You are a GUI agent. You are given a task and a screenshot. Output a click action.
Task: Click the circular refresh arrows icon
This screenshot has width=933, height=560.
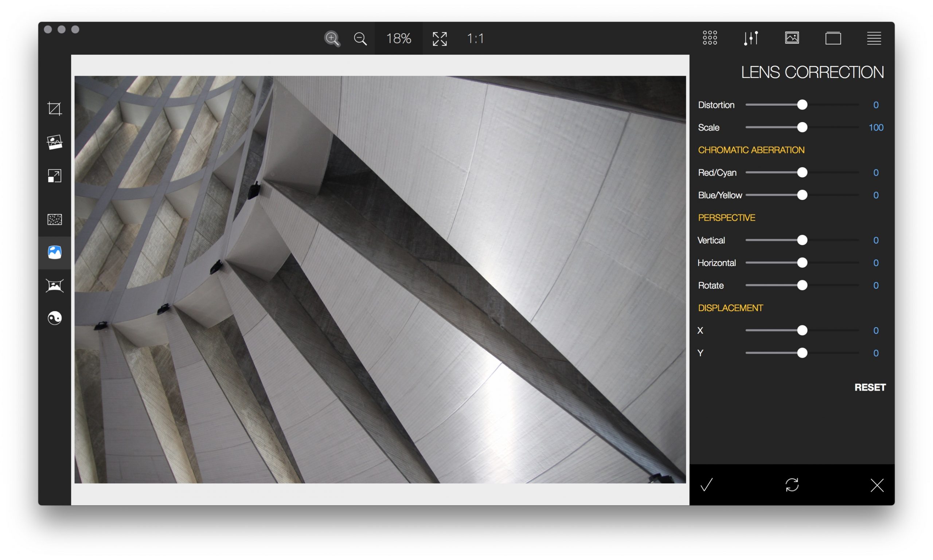(792, 485)
